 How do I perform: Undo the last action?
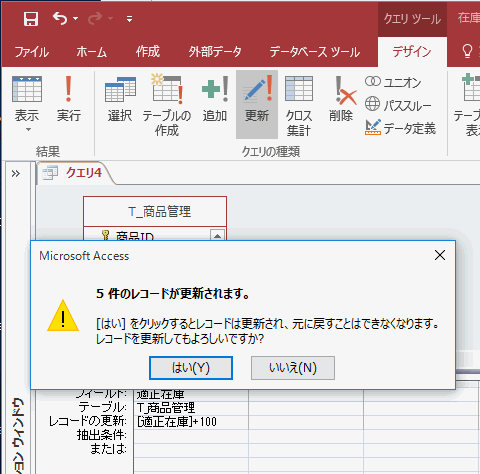[60, 19]
